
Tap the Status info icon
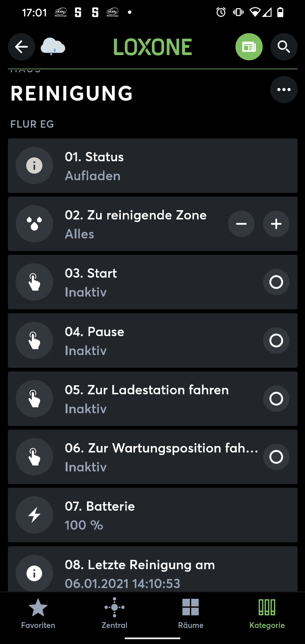point(34,166)
